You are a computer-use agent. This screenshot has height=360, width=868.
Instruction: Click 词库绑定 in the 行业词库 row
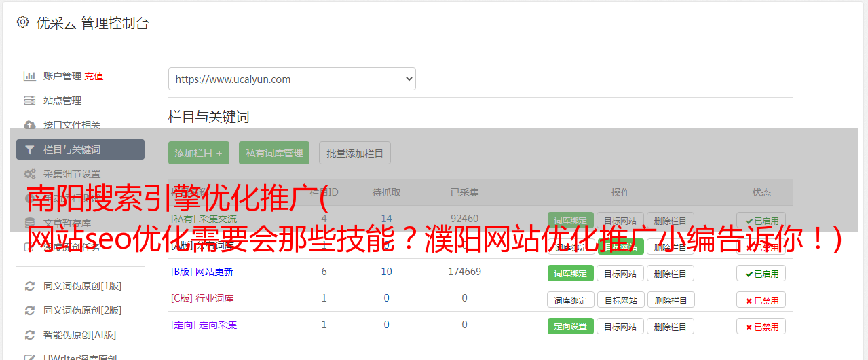(x=571, y=300)
